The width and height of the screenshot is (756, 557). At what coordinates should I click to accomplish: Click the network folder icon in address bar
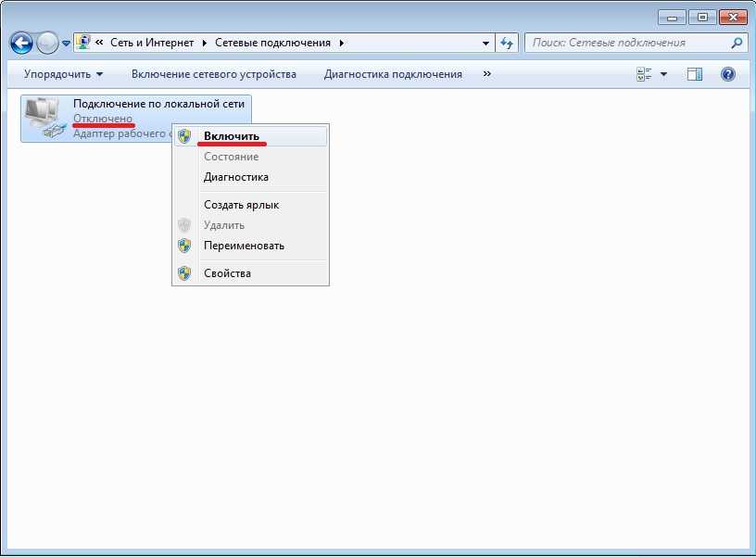[83, 43]
